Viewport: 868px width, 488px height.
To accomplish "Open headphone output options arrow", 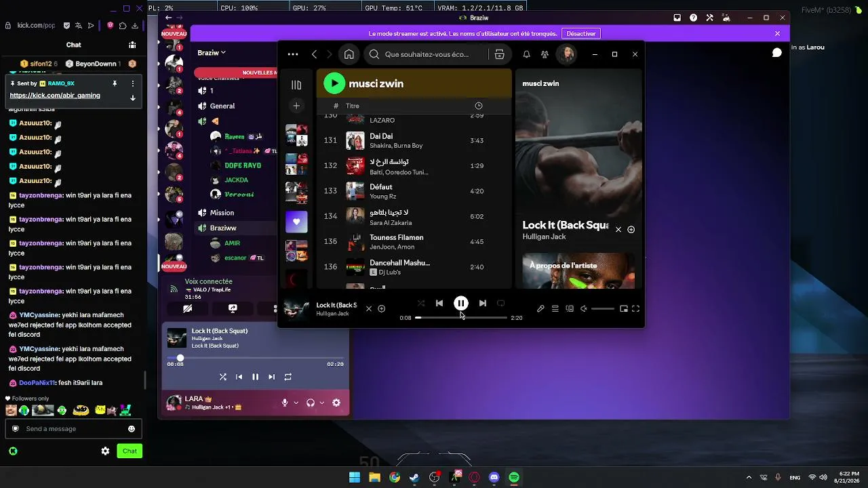I will point(322,403).
